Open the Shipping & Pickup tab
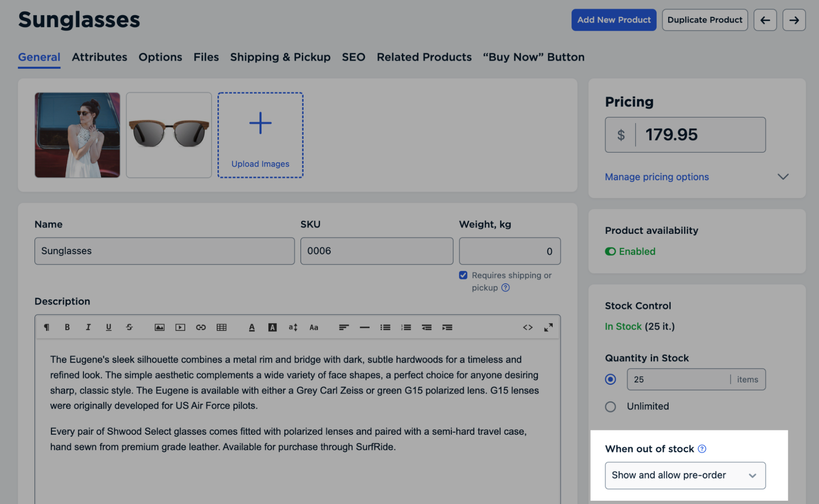Viewport: 819px width, 504px height. 280,57
